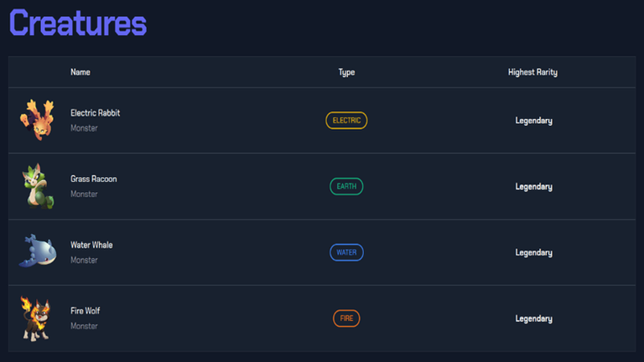Click the EARTH type badge
The width and height of the screenshot is (644, 362).
[x=346, y=186]
